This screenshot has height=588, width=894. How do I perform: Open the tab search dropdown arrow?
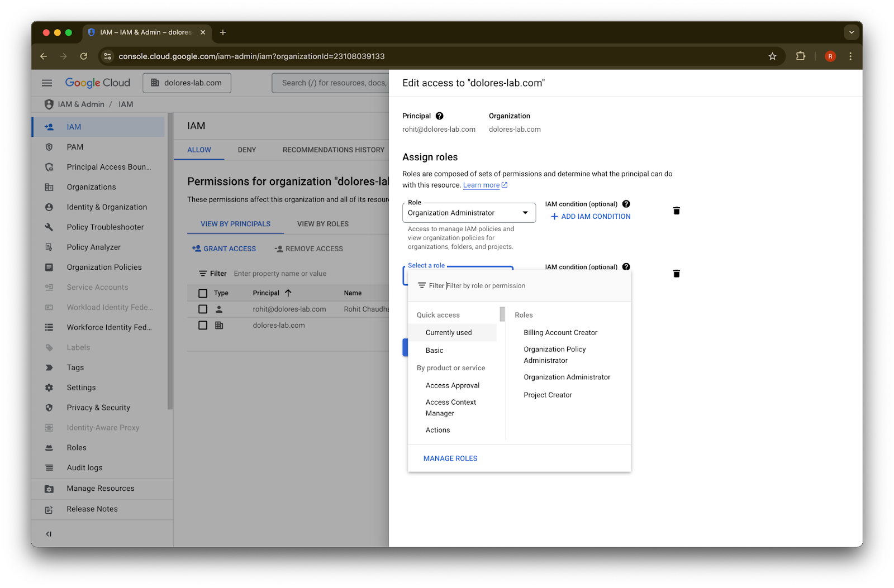click(x=852, y=32)
